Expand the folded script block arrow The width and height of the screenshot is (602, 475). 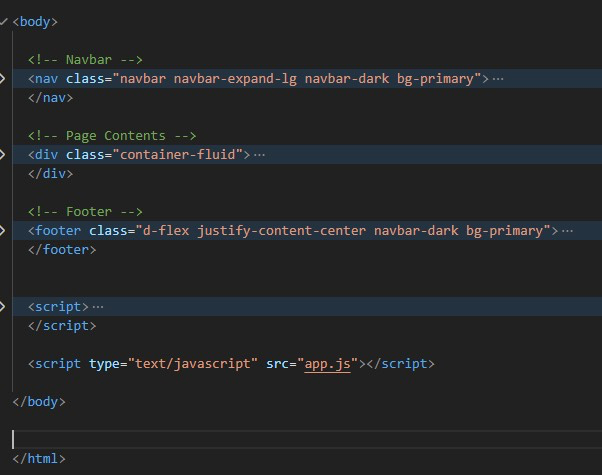[2, 306]
